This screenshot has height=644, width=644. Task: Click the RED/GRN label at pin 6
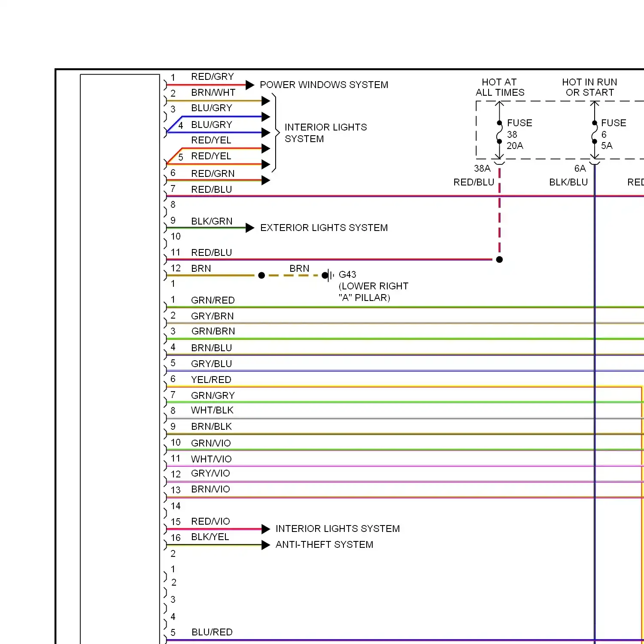(x=213, y=173)
